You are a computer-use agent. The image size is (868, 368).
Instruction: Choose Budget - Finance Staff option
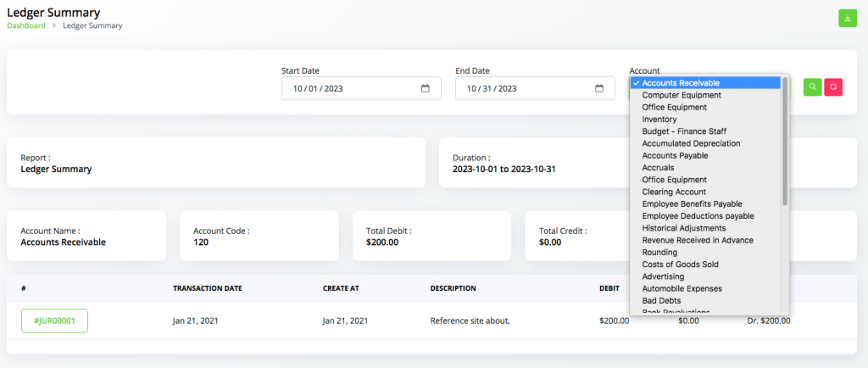point(684,131)
